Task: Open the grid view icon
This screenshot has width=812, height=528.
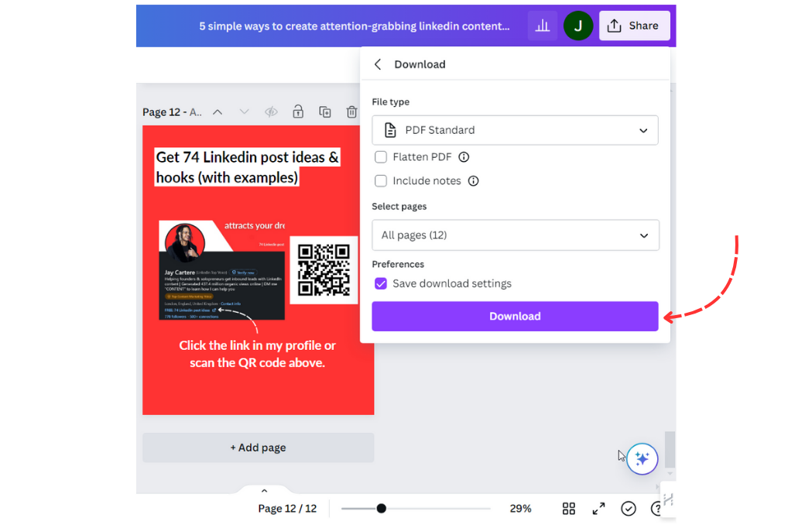Action: tap(569, 509)
